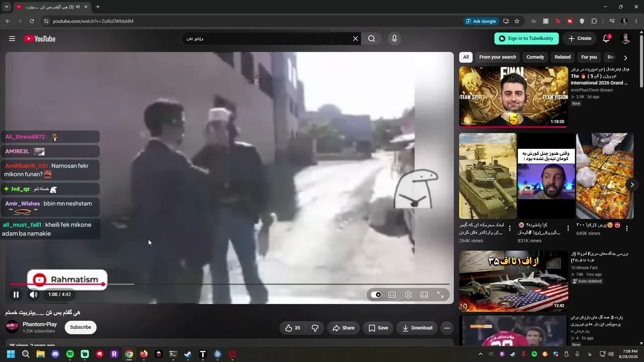644x362 pixels.
Task: Select the For you chip
Action: pyautogui.click(x=589, y=57)
